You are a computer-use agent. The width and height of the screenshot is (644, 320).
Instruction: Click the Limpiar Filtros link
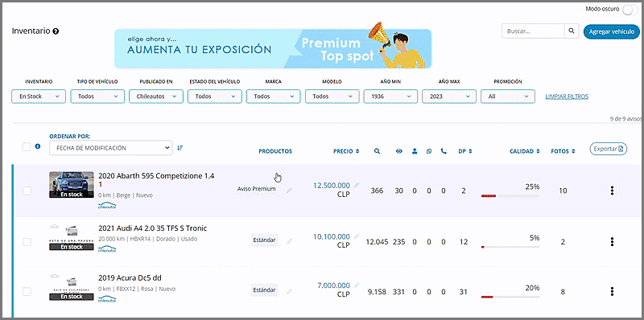567,96
